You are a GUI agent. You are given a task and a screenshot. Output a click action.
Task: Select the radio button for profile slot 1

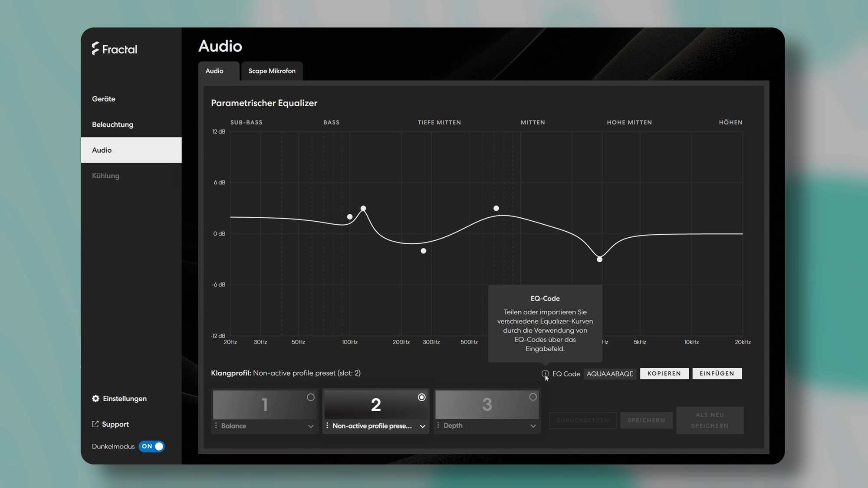[x=311, y=397]
